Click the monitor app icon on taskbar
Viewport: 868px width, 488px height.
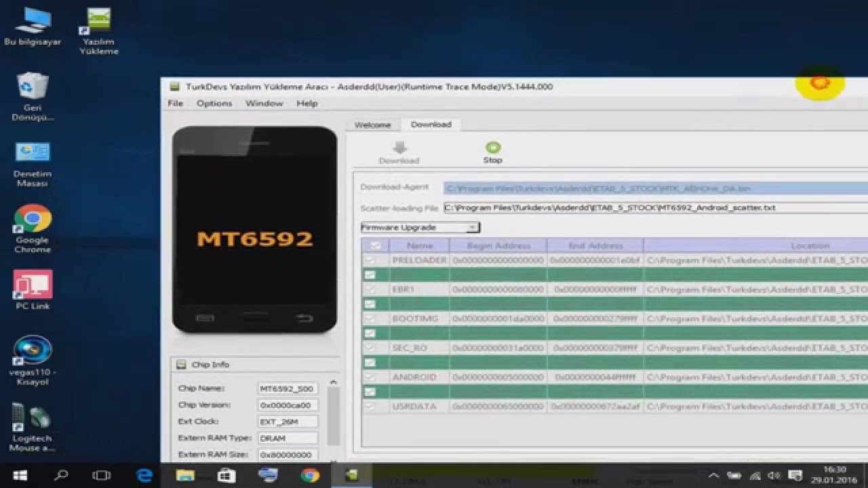pos(268,475)
